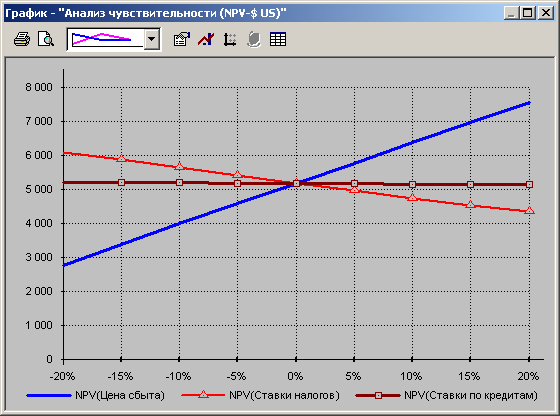560x416 pixels.
Task: Open print preview magnifier icon
Action: click(x=46, y=39)
